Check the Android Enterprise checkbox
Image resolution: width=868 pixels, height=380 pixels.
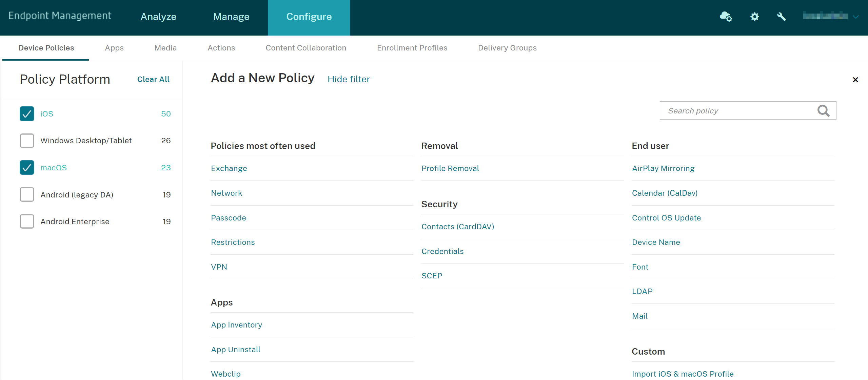[x=27, y=221]
